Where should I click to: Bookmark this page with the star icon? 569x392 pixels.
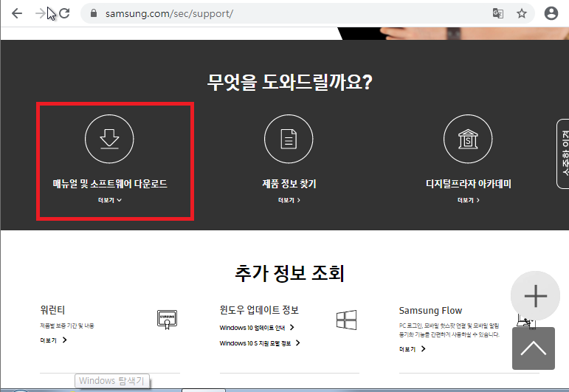pyautogui.click(x=522, y=13)
